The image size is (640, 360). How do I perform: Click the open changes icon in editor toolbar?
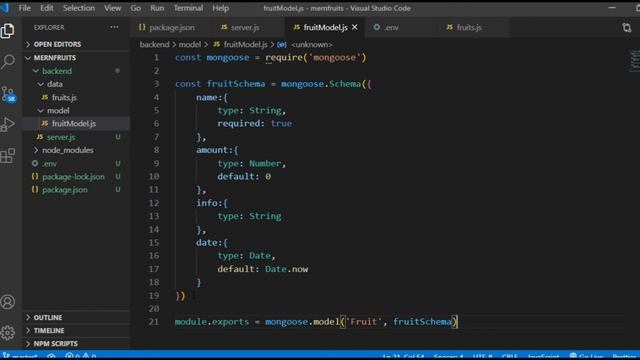[x=627, y=28]
